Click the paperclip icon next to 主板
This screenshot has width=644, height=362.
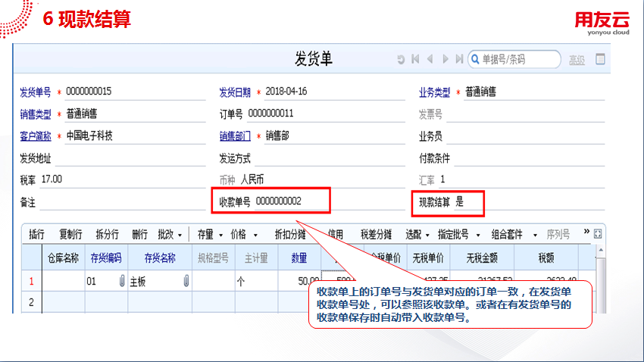[x=186, y=281]
